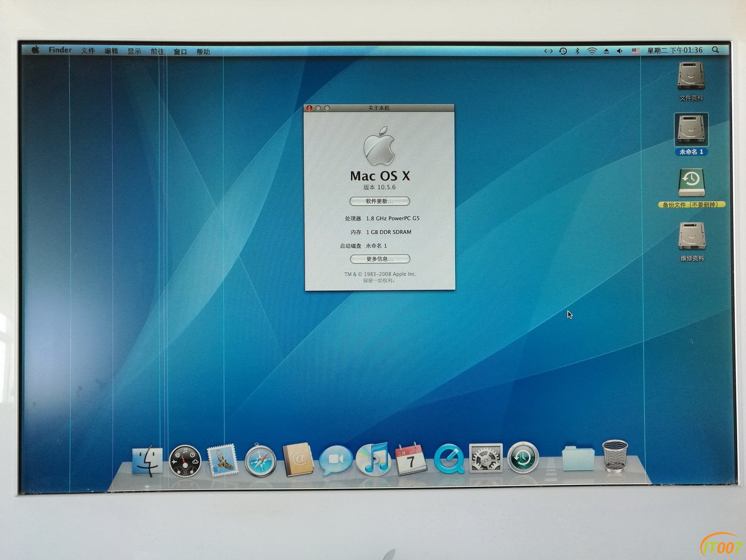
Task: Launch iChat from the Dock
Action: (335, 461)
